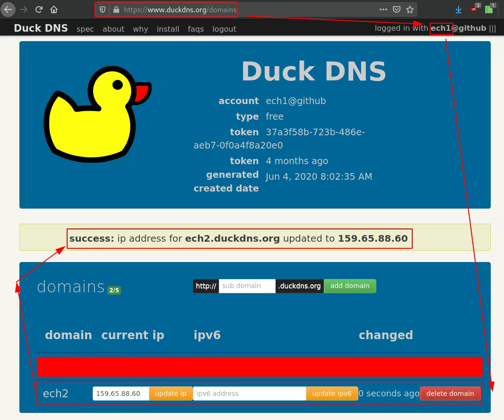Click the yellow duck logo image

tap(97, 114)
